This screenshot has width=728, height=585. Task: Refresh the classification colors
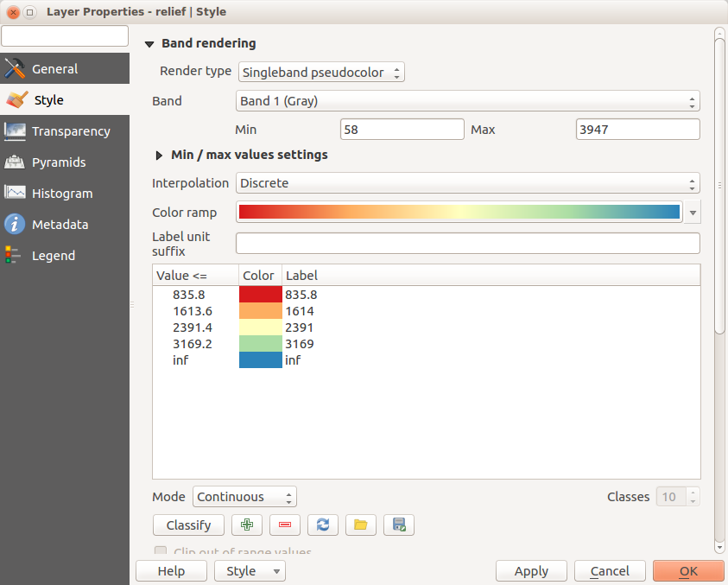pos(322,525)
